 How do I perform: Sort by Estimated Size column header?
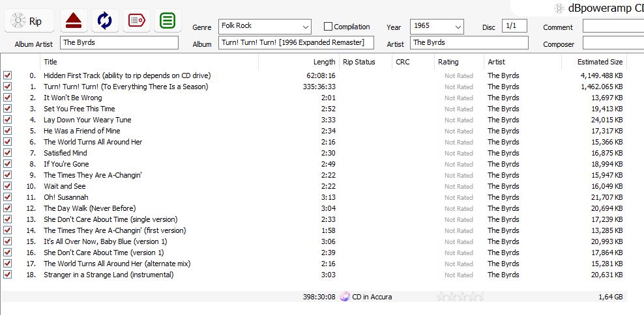point(598,62)
